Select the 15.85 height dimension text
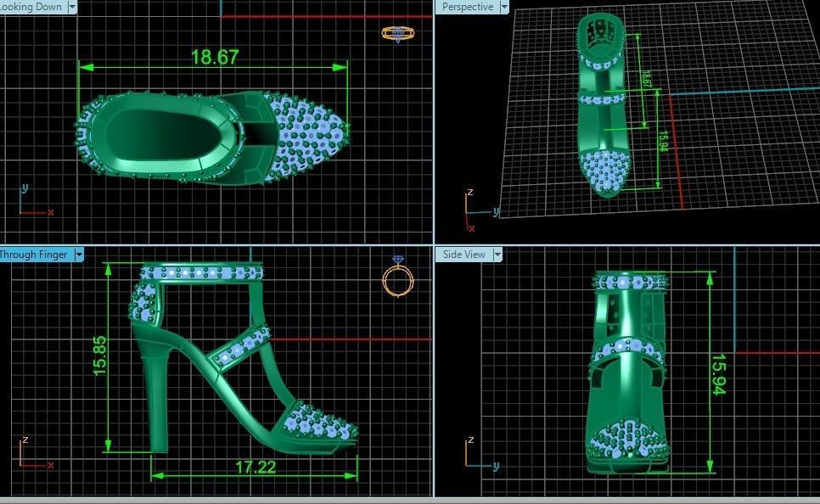Image resolution: width=820 pixels, height=504 pixels. click(99, 356)
